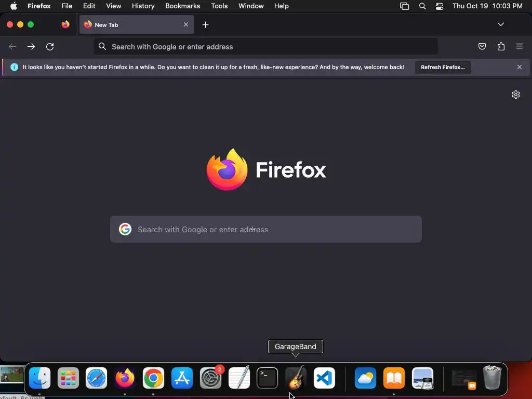Click the info icon in notification bar
The width and height of the screenshot is (532, 399).
pyautogui.click(x=14, y=67)
